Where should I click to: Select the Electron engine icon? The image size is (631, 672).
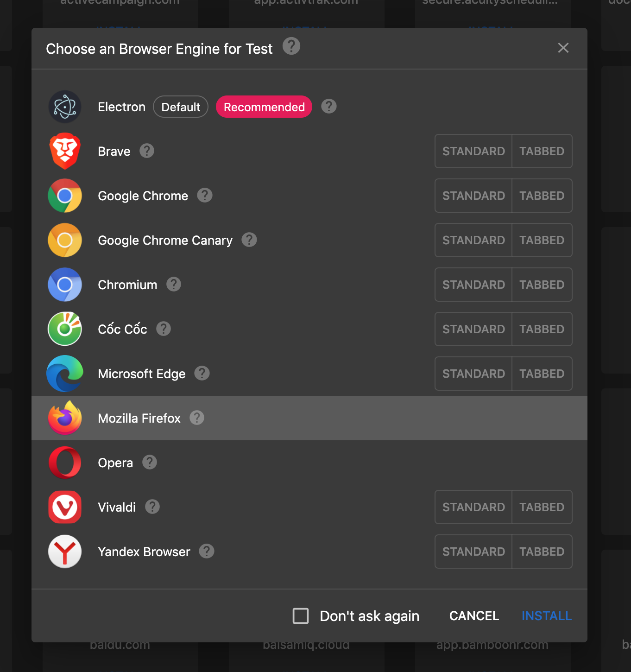(65, 107)
